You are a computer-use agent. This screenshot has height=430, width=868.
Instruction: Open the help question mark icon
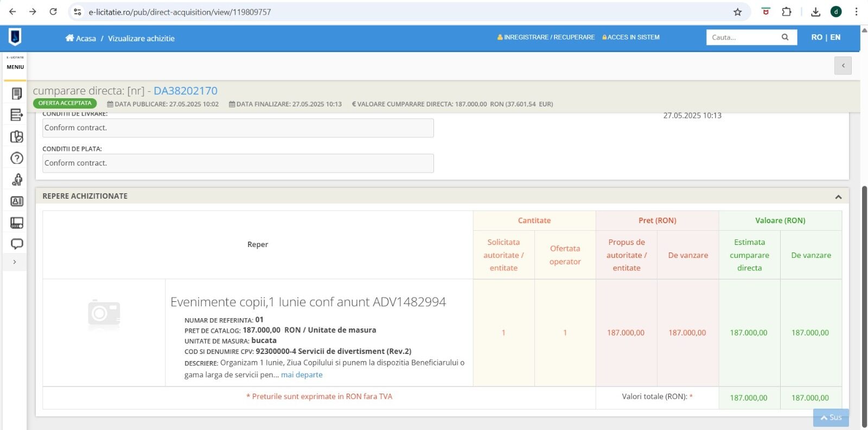tap(17, 158)
